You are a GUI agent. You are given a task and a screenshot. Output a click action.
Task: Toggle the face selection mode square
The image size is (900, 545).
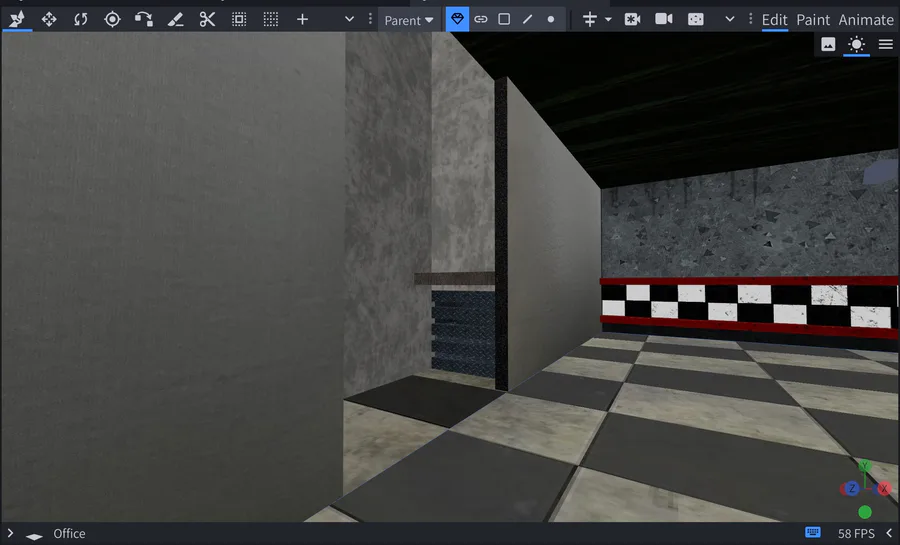coord(504,20)
